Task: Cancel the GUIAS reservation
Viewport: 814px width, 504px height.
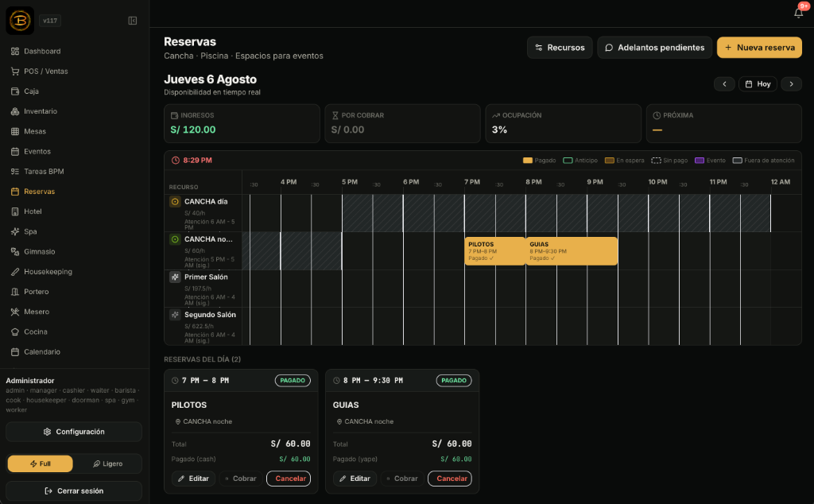Action: [x=450, y=479]
